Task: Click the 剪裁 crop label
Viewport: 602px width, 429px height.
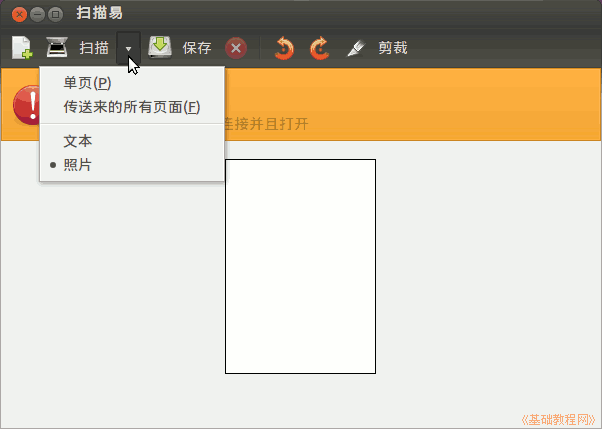Action: (392, 48)
